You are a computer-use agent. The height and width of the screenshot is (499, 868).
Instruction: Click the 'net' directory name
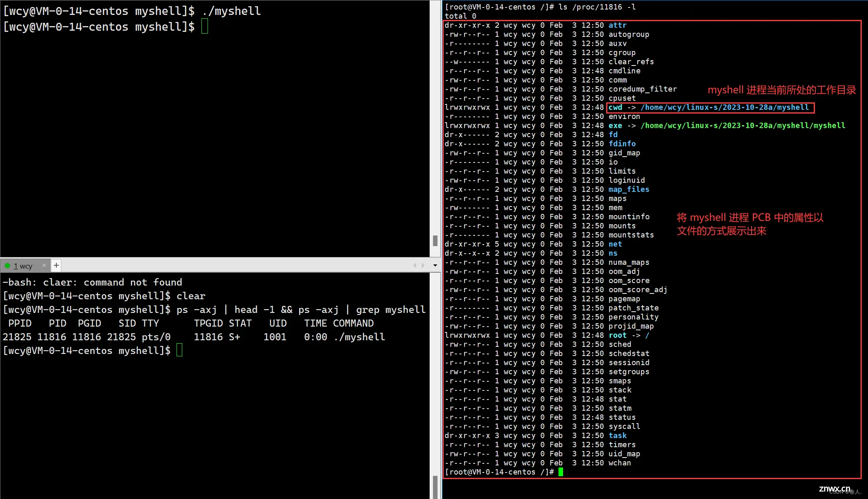(615, 244)
